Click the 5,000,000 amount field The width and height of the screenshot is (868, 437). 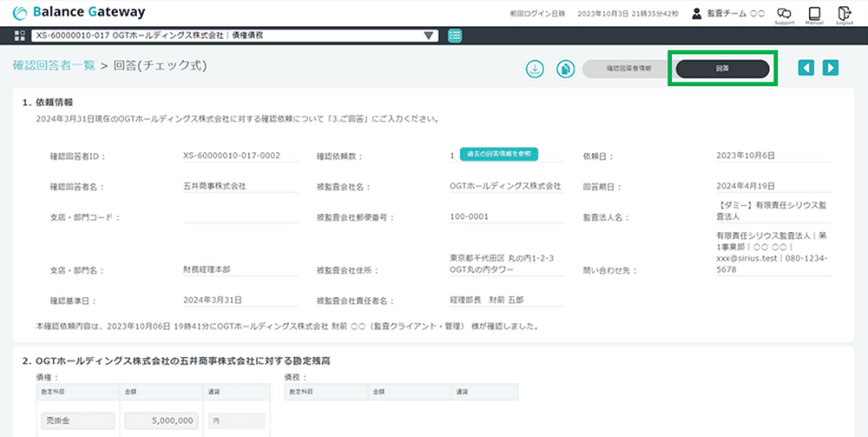tap(163, 421)
